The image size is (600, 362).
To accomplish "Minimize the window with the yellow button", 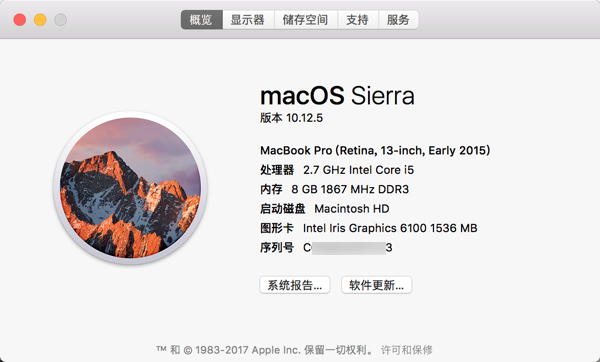I will pyautogui.click(x=40, y=20).
